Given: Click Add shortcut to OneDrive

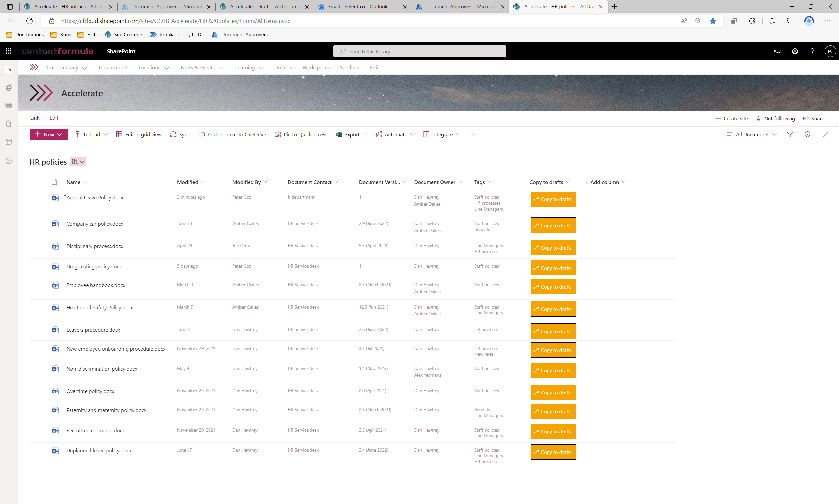Looking at the screenshot, I should click(232, 134).
